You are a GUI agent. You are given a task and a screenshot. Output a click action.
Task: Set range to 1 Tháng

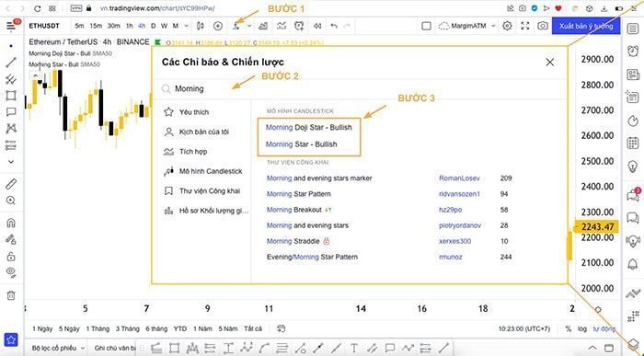pos(98,329)
